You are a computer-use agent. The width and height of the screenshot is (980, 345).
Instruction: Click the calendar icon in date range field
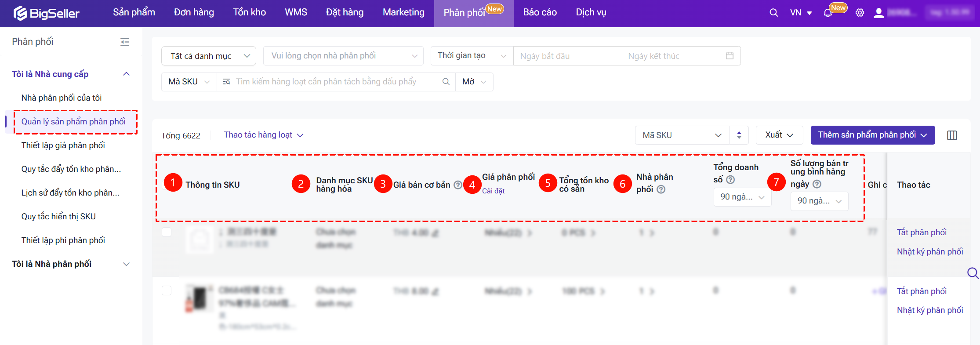pyautogui.click(x=730, y=56)
